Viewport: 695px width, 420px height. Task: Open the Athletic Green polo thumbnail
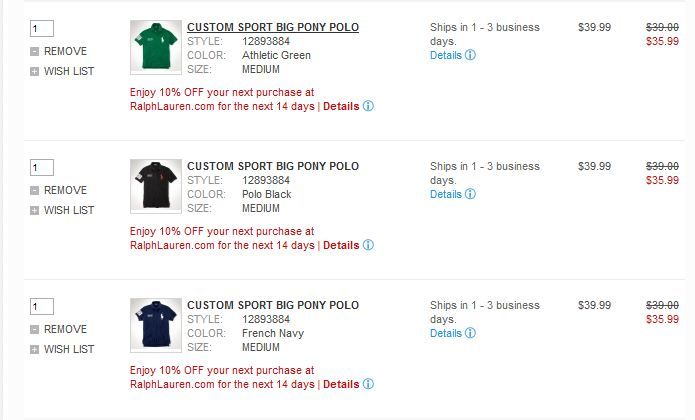(x=155, y=47)
